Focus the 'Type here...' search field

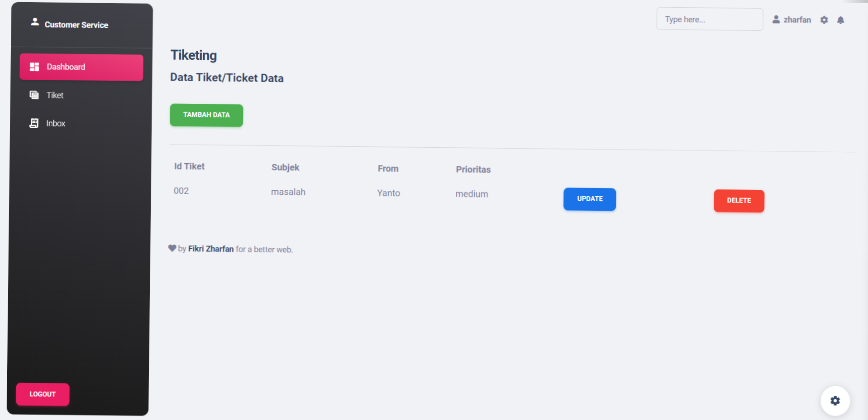tap(710, 19)
